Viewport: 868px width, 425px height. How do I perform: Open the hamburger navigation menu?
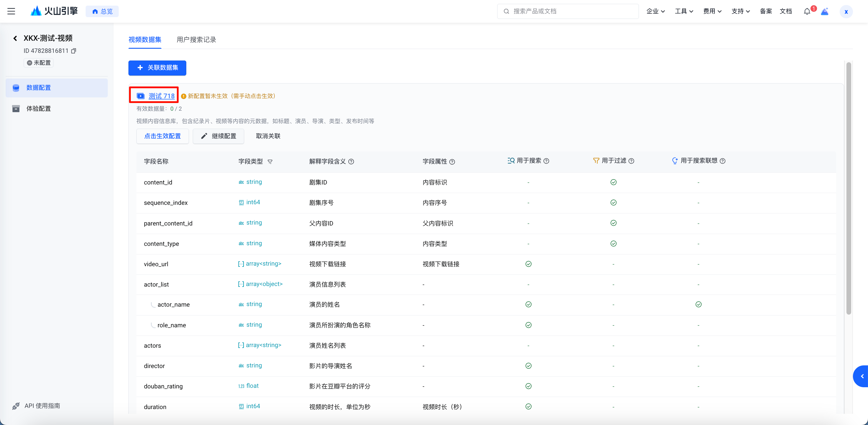click(11, 11)
